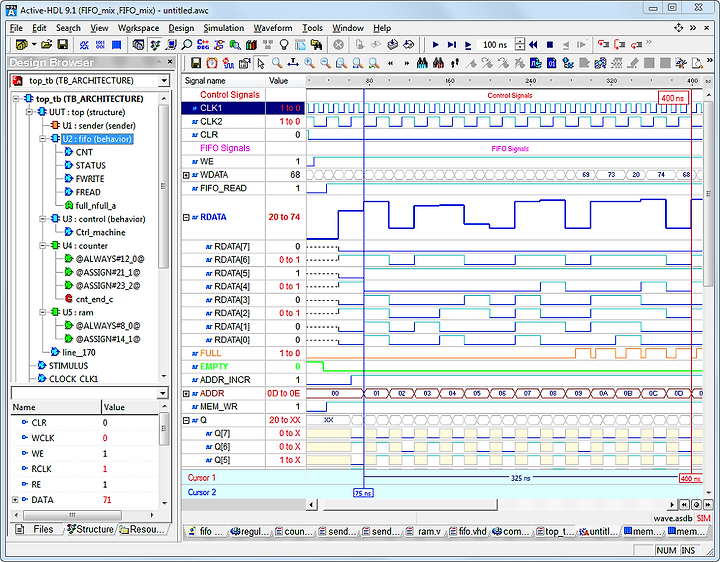Open the ram.v document tab
The height and width of the screenshot is (562, 720).
click(424, 531)
